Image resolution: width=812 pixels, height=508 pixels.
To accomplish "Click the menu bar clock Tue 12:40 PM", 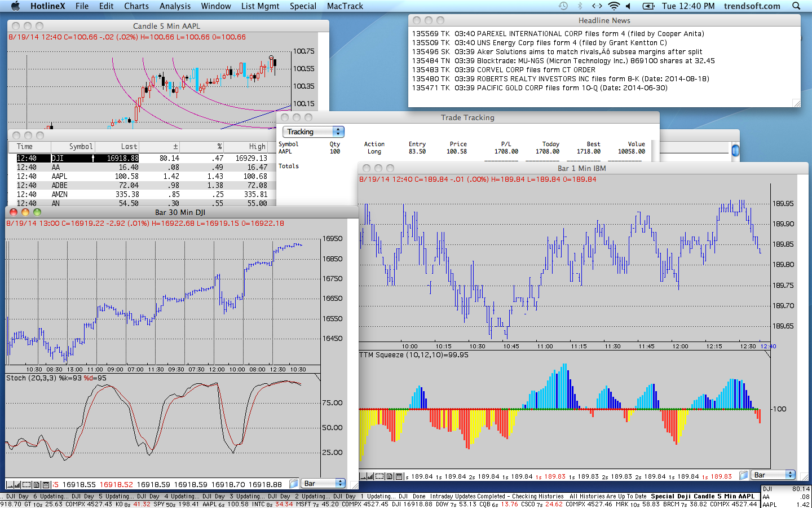I will tap(689, 6).
